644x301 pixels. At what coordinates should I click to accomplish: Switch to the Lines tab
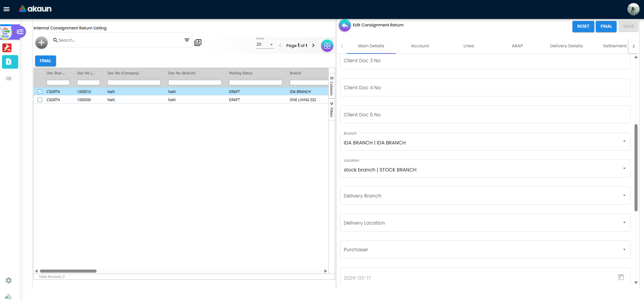(x=468, y=46)
